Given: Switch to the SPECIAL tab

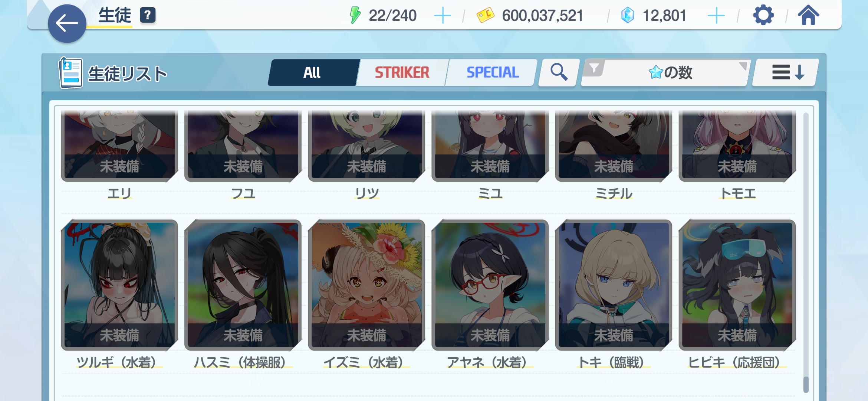Looking at the screenshot, I should pos(492,73).
